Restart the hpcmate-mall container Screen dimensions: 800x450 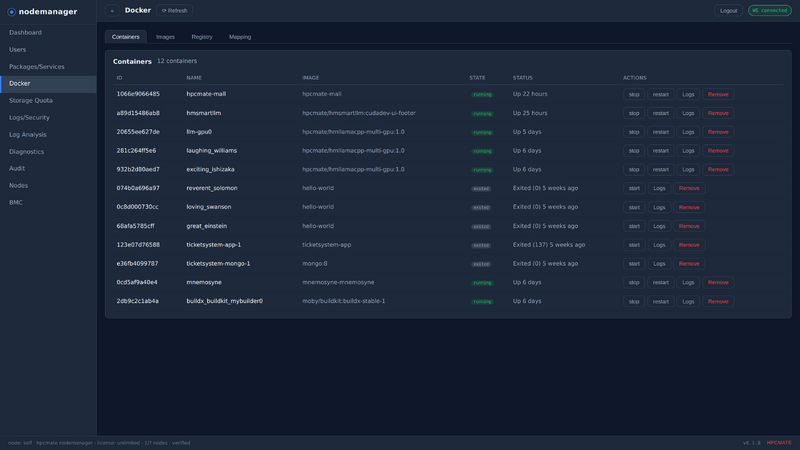[x=661, y=94]
